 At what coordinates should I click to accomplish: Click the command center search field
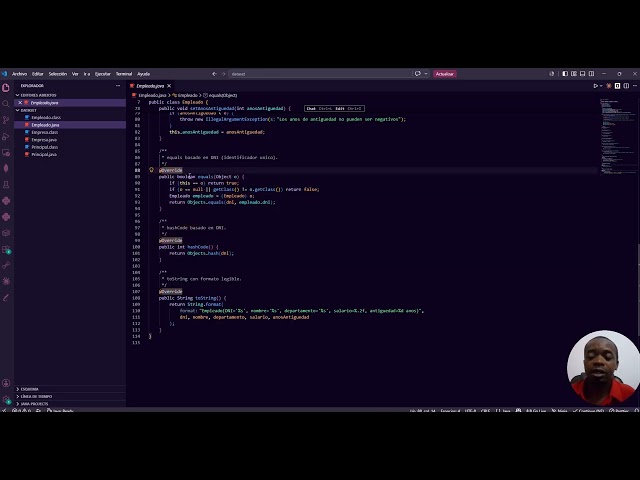point(320,74)
